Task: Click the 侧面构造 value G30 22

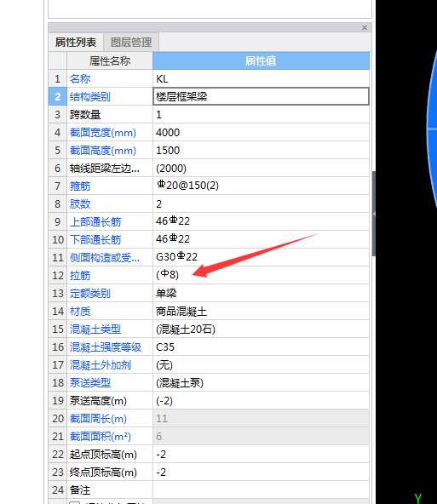Action: (261, 257)
